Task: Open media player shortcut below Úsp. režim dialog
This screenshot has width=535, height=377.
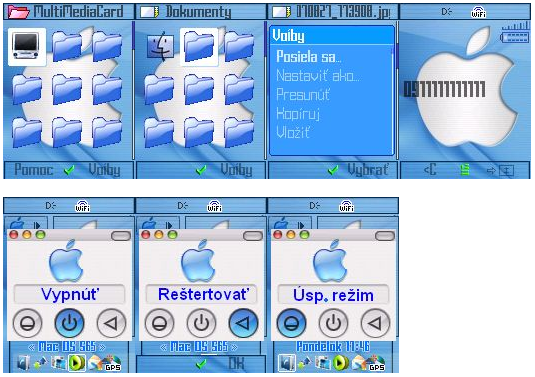Action: click(341, 363)
